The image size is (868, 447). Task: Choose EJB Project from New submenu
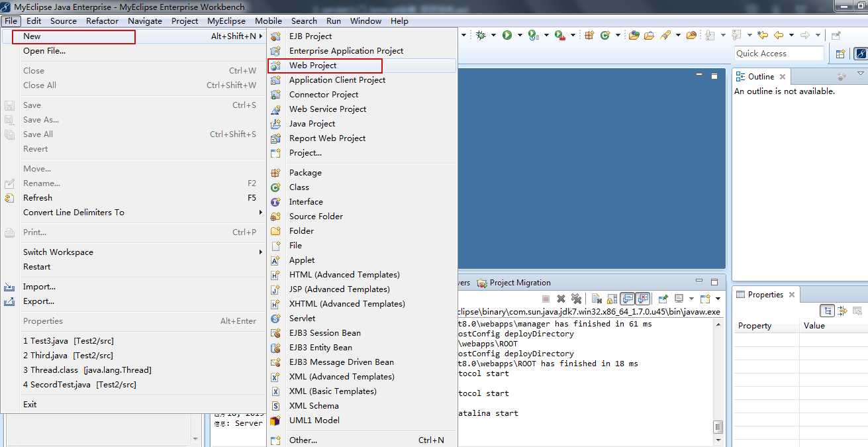click(362, 36)
